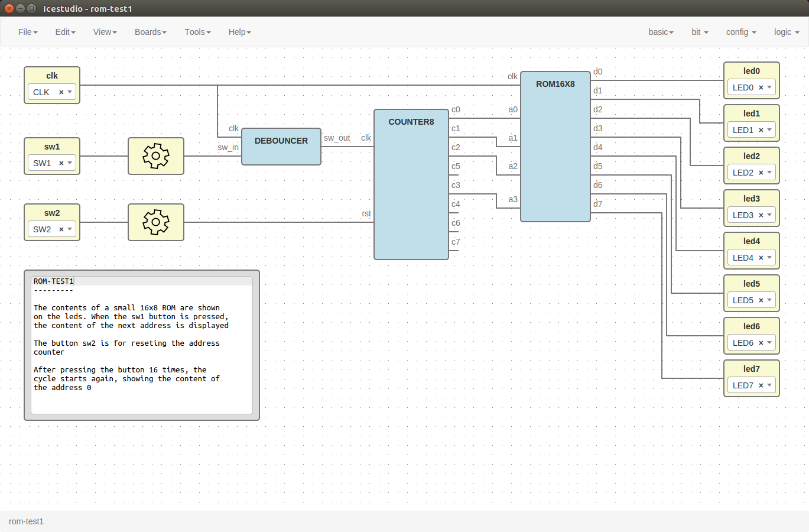Viewport: 809px width, 532px height.
Task: Open the Tools menu
Action: point(197,32)
